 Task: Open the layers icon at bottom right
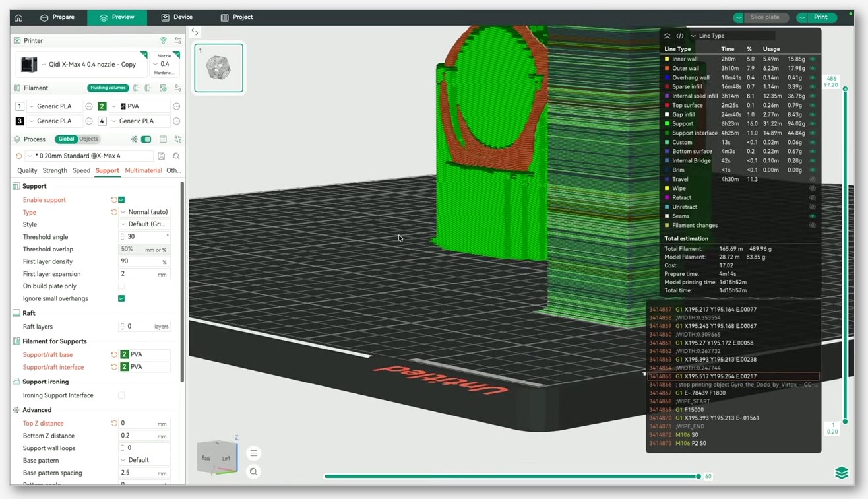click(842, 473)
